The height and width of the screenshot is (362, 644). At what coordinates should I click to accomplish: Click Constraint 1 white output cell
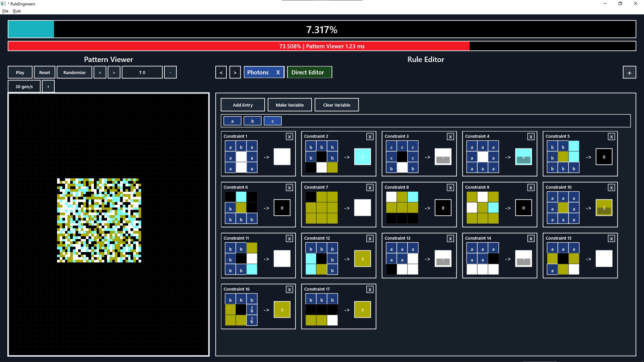point(282,157)
